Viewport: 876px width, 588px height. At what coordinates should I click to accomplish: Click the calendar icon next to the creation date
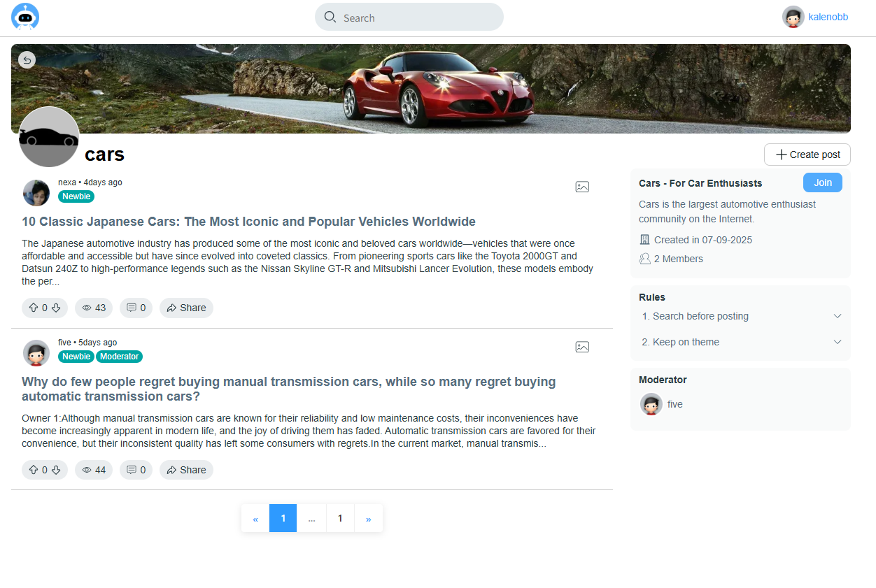[644, 239]
